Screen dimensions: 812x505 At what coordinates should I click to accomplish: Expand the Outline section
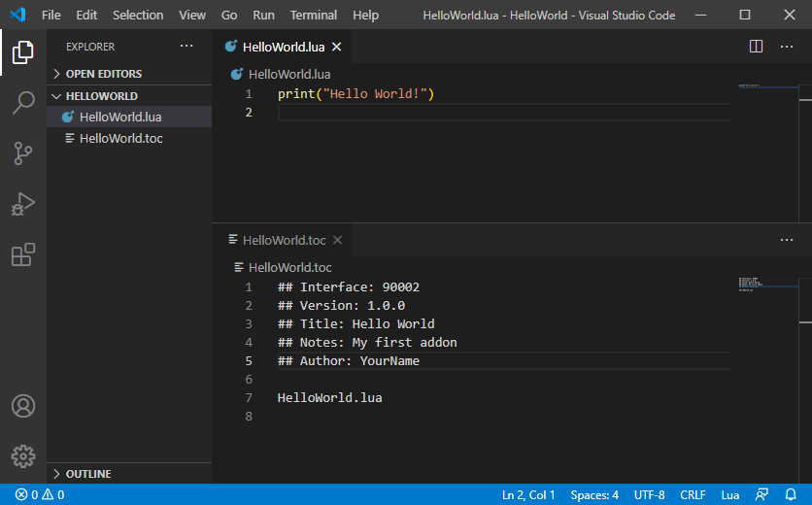coord(87,474)
